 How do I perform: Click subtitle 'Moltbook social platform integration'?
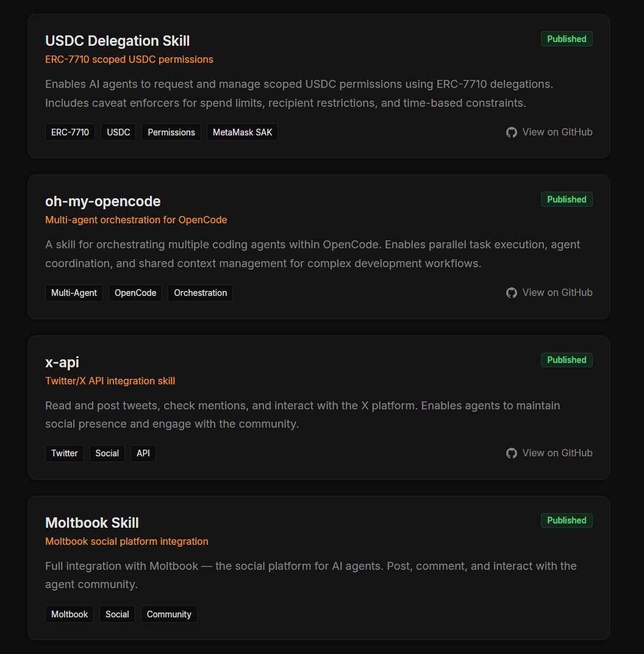pos(127,541)
